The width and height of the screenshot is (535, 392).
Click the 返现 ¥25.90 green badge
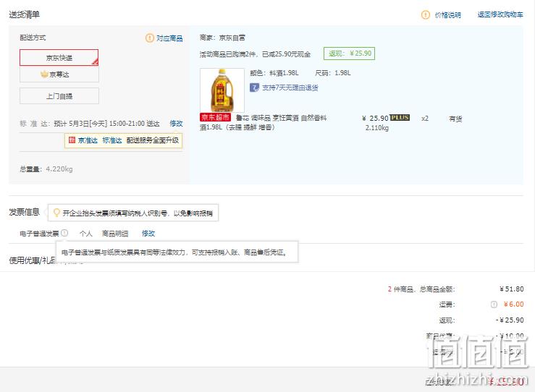(349, 54)
